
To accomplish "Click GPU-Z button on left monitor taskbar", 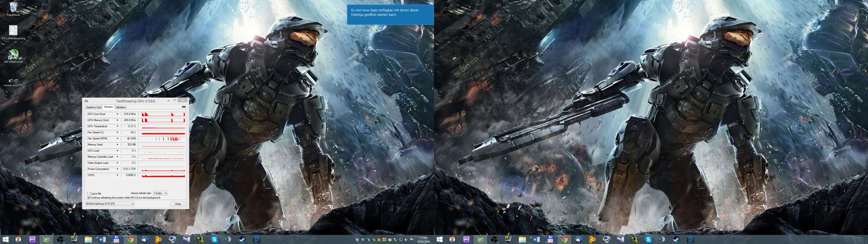I will coord(46,239).
